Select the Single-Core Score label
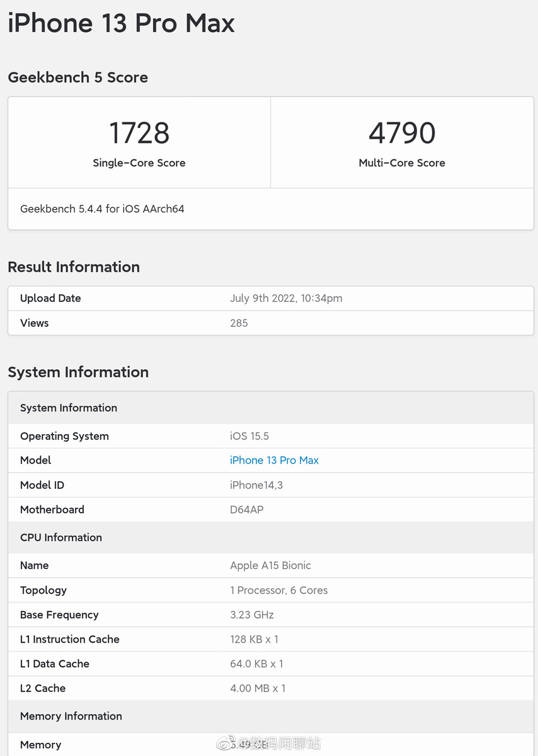 (x=139, y=163)
